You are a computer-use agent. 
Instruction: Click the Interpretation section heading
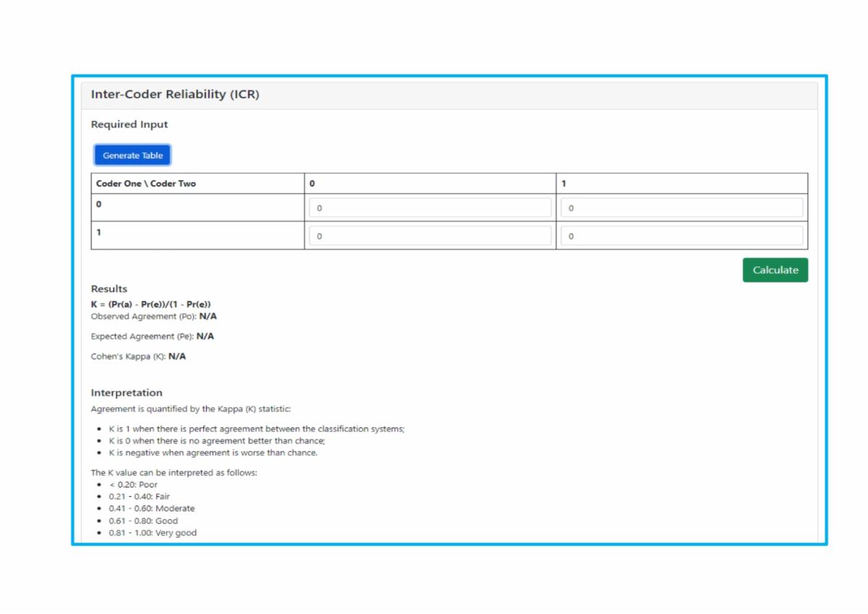pyautogui.click(x=127, y=393)
